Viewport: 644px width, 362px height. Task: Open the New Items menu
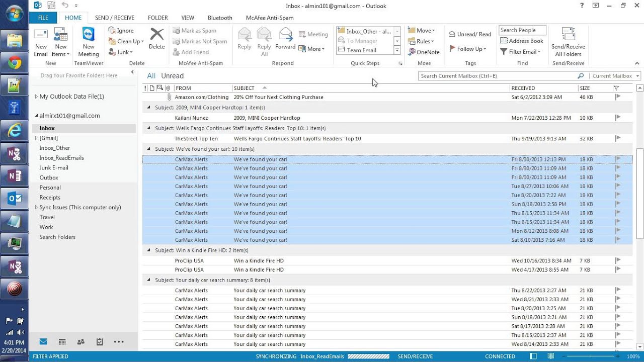click(x=60, y=43)
